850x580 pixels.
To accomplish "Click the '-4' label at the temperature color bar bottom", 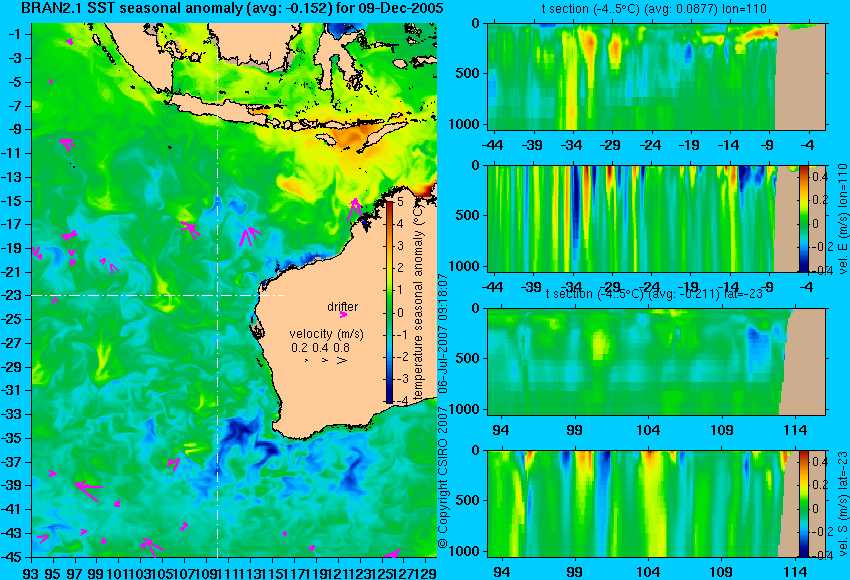I will click(402, 401).
